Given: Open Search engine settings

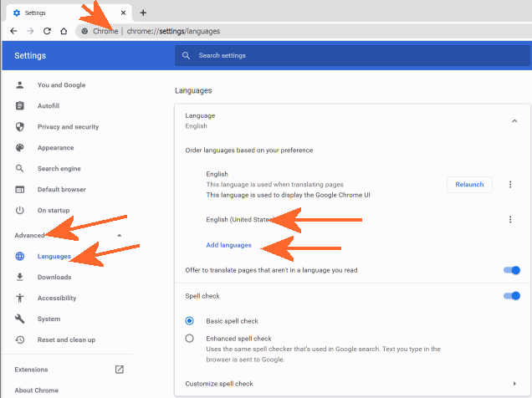Looking at the screenshot, I should [x=59, y=169].
